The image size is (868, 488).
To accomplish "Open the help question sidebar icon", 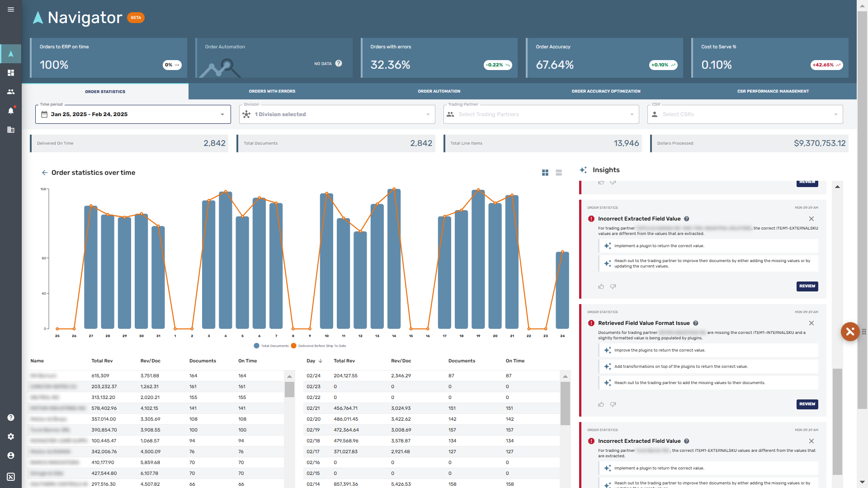I will pos(11,418).
